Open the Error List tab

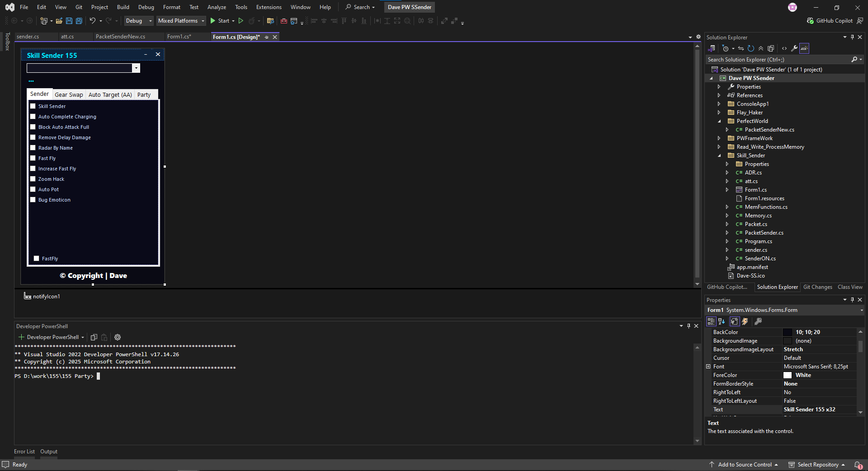pos(24,452)
